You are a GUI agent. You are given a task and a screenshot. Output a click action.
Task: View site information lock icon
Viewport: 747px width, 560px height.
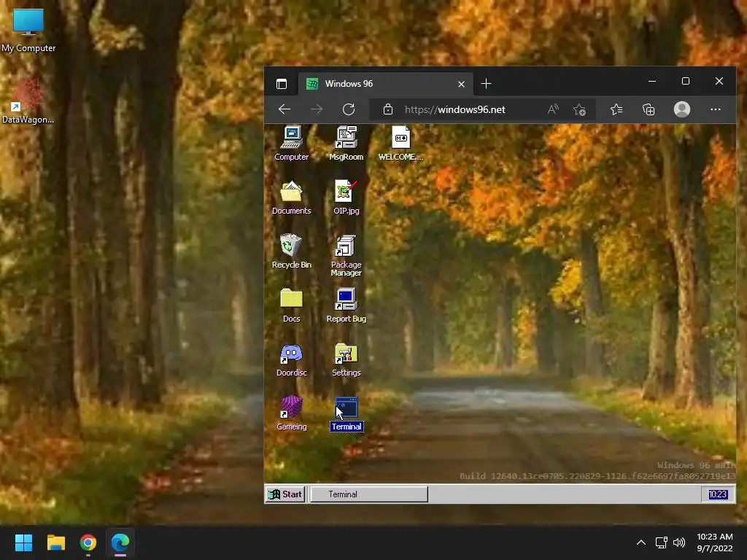(388, 109)
